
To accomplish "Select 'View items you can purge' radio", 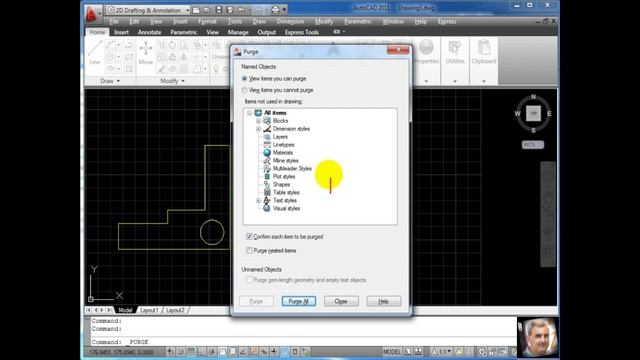I will coord(244,78).
